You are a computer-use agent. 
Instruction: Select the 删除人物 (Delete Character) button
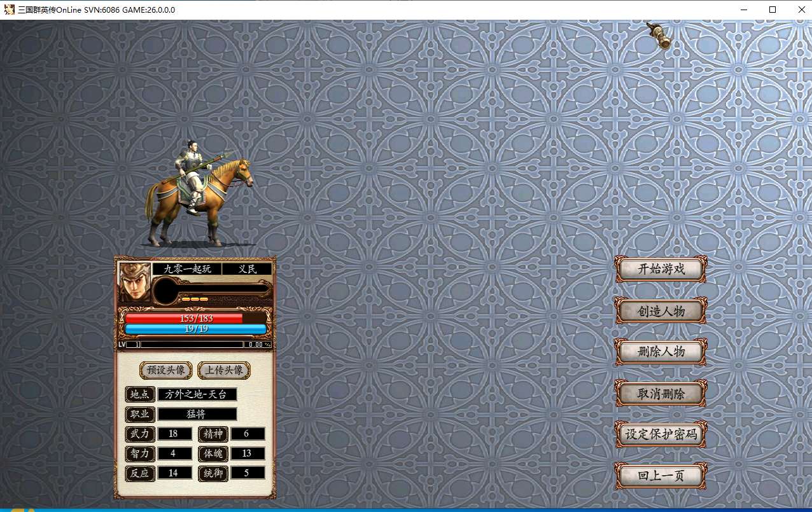[661, 352]
